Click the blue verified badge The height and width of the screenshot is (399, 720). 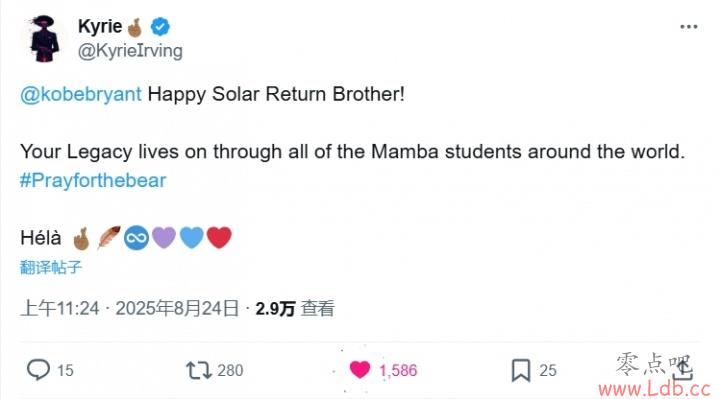[x=161, y=27]
